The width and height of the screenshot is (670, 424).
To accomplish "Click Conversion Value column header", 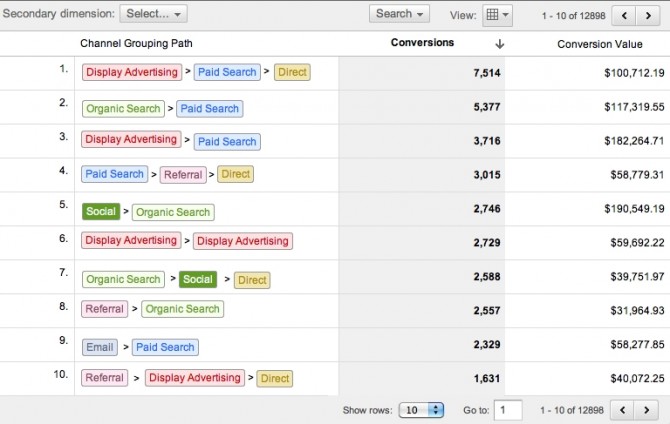I will tap(601, 44).
